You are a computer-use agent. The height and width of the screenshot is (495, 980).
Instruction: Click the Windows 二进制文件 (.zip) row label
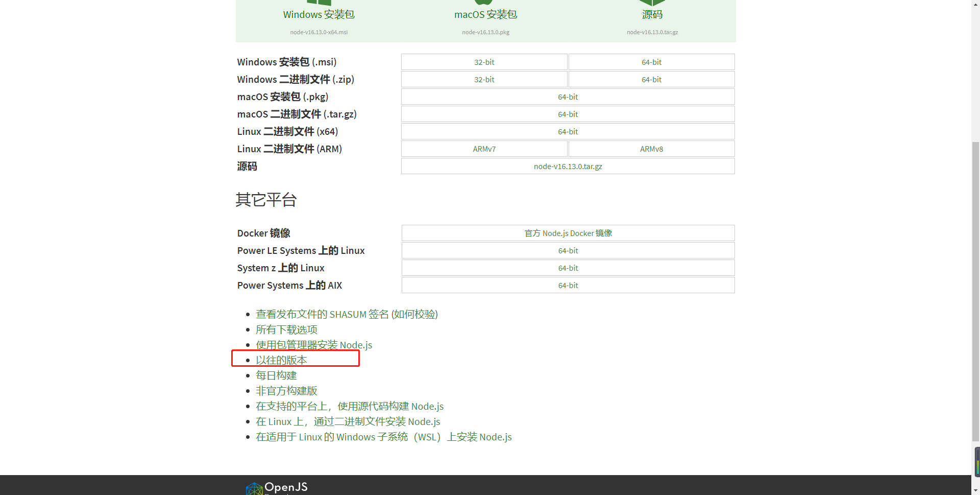(296, 79)
